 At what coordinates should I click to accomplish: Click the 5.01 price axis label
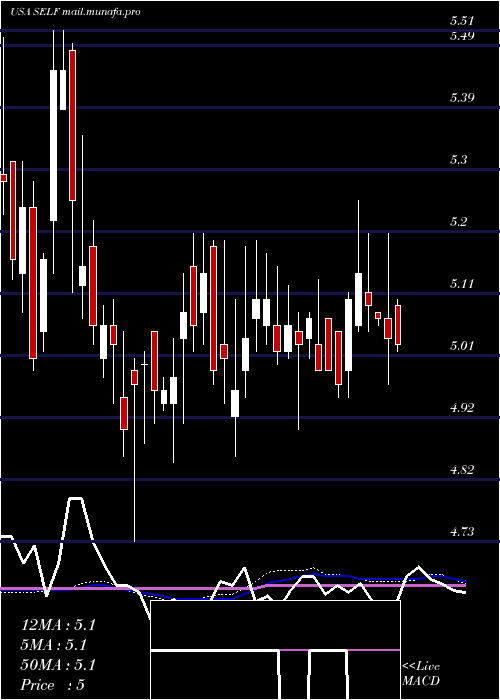click(462, 346)
